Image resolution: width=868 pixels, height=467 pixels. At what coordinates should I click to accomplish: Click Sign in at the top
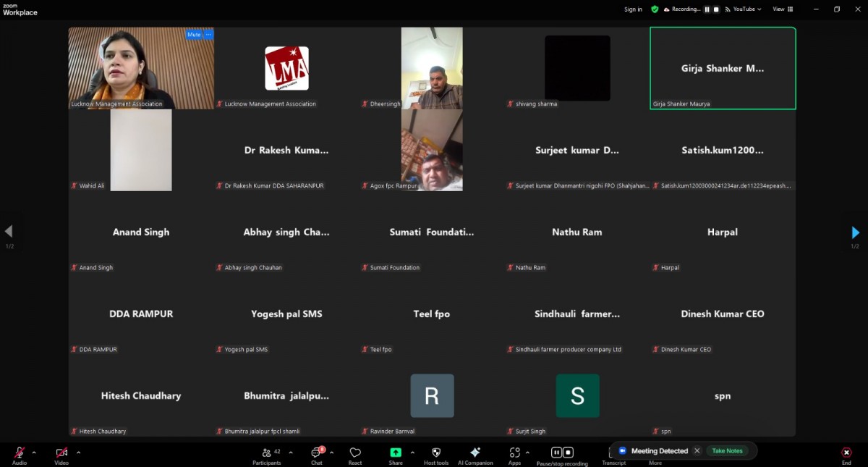pyautogui.click(x=633, y=9)
